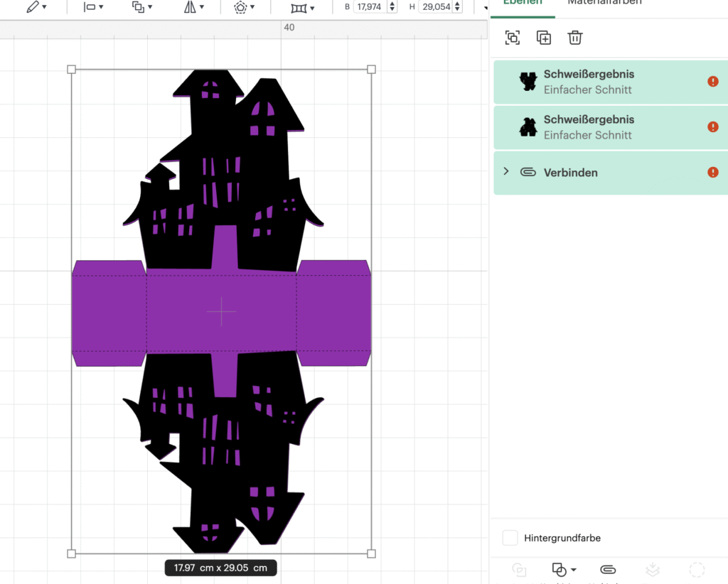Click the width (B) input field

pos(370,7)
